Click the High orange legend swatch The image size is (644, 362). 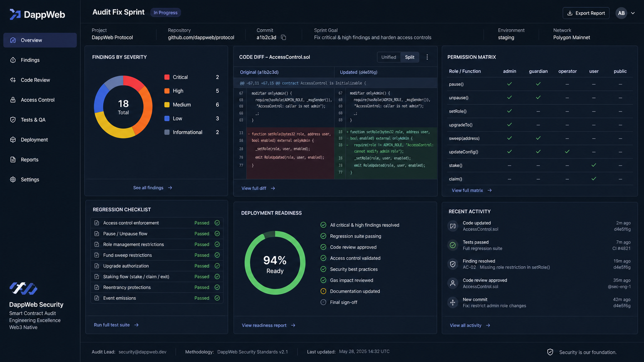pos(167,91)
